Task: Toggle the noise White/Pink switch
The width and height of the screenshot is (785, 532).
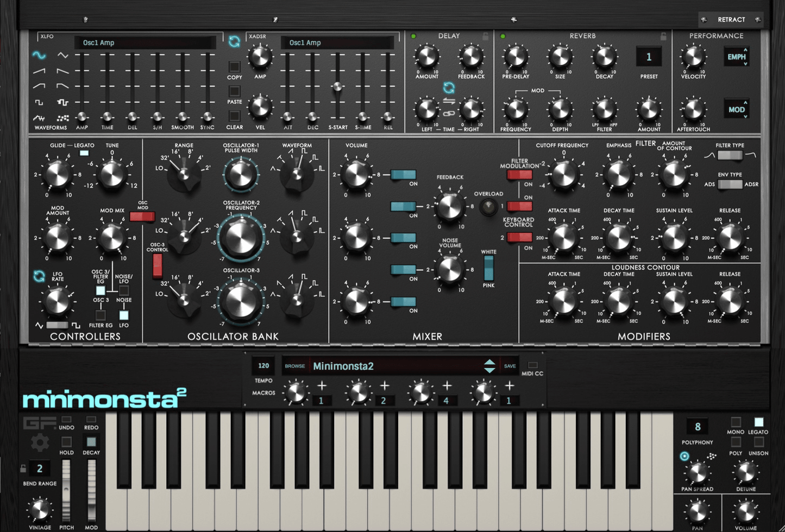Action: [488, 268]
